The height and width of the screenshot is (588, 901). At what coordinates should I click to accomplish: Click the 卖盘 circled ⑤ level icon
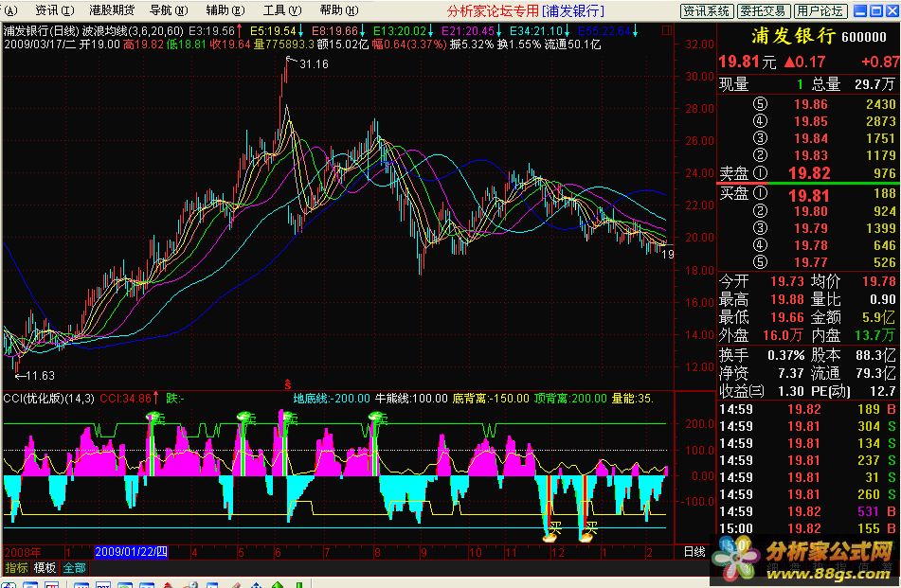click(760, 104)
